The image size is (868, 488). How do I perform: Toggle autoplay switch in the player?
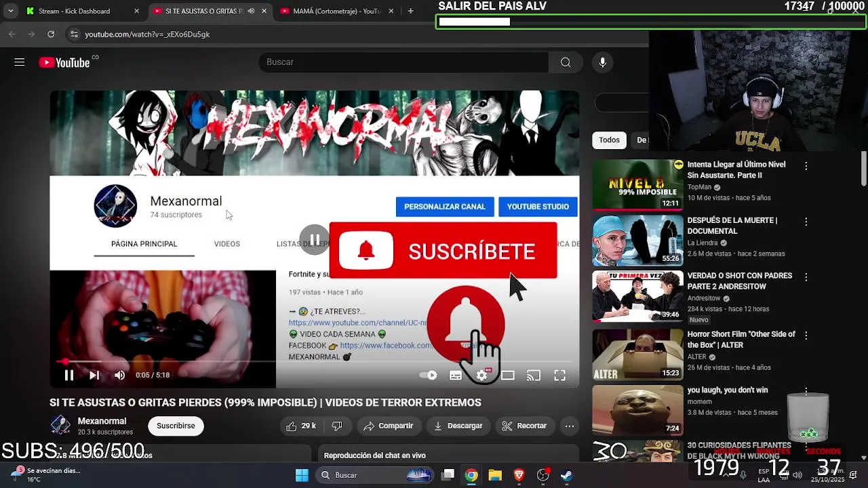pos(428,375)
